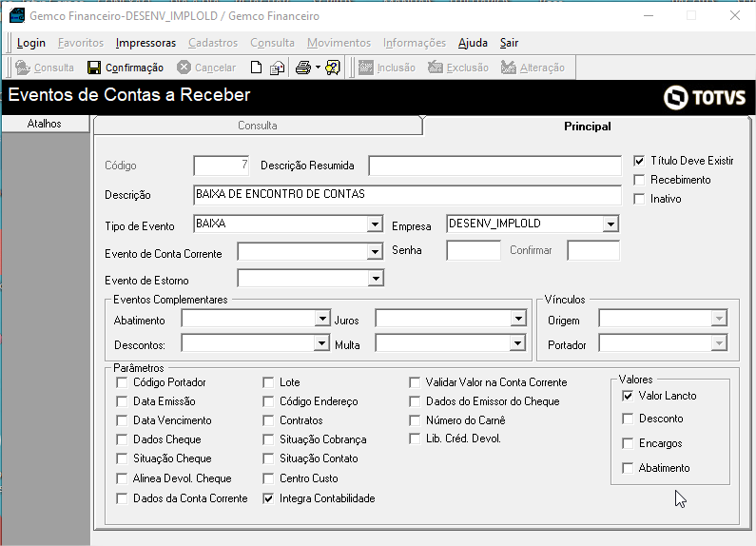Check the Desconto value checkbox

tap(628, 419)
